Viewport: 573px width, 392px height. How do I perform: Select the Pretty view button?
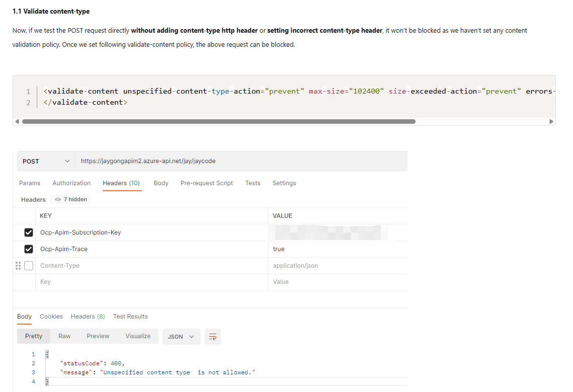point(34,336)
